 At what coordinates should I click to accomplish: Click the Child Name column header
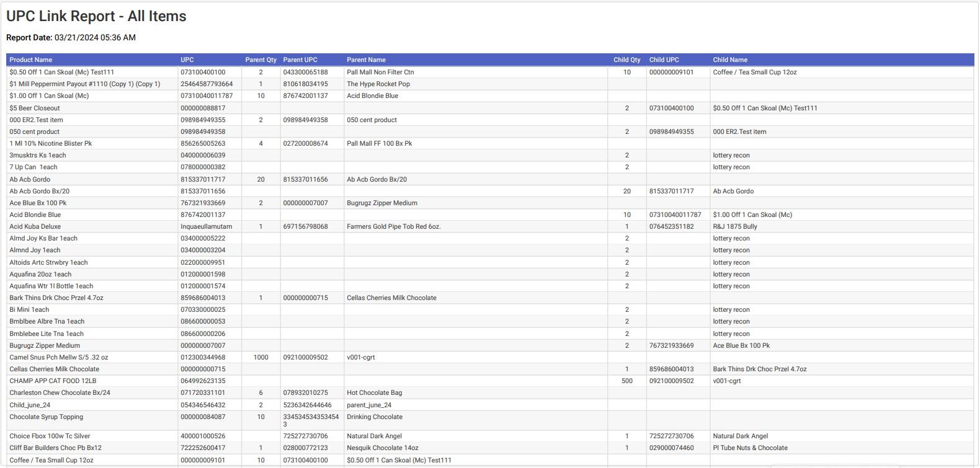tap(730, 60)
